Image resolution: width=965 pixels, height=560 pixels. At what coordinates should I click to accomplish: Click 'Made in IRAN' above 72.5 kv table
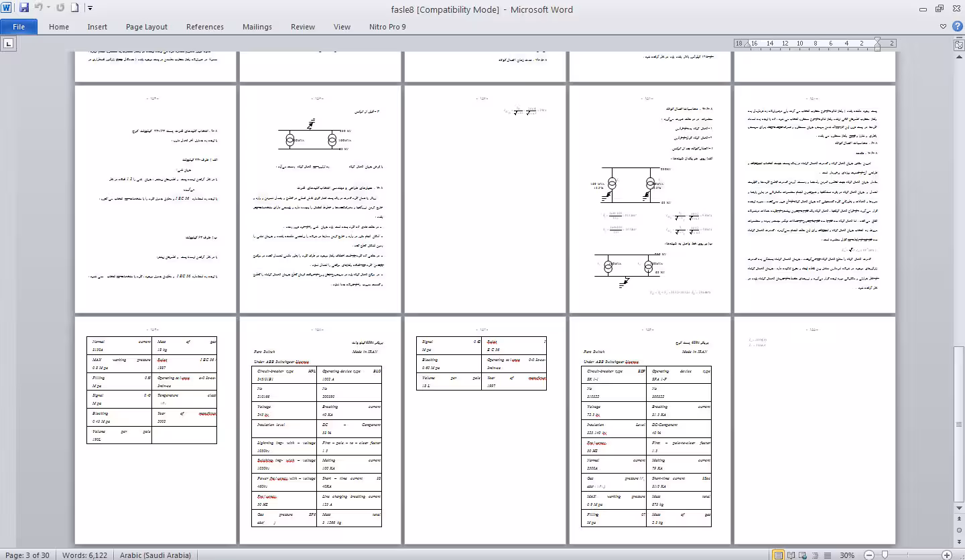tap(694, 352)
